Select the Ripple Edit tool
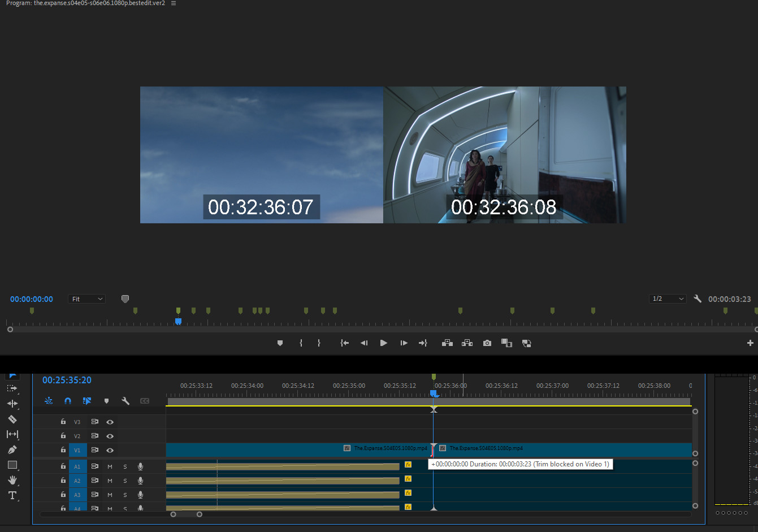758x532 pixels. [x=12, y=404]
